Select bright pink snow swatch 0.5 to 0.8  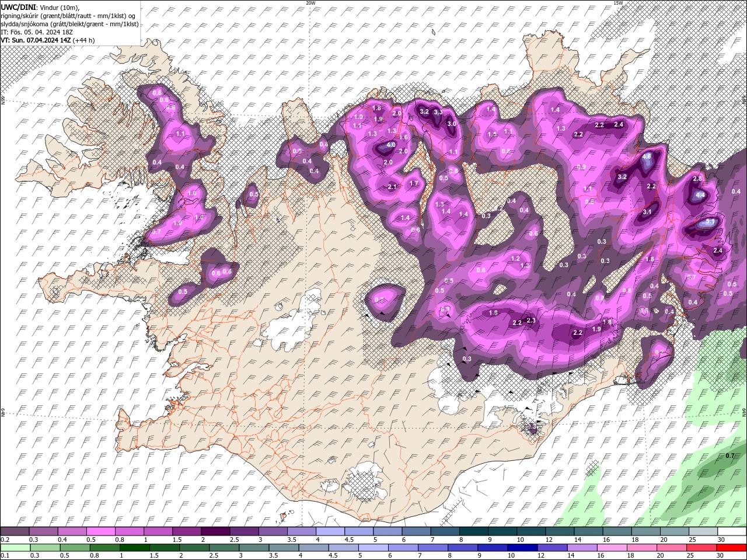pyautogui.click(x=100, y=531)
